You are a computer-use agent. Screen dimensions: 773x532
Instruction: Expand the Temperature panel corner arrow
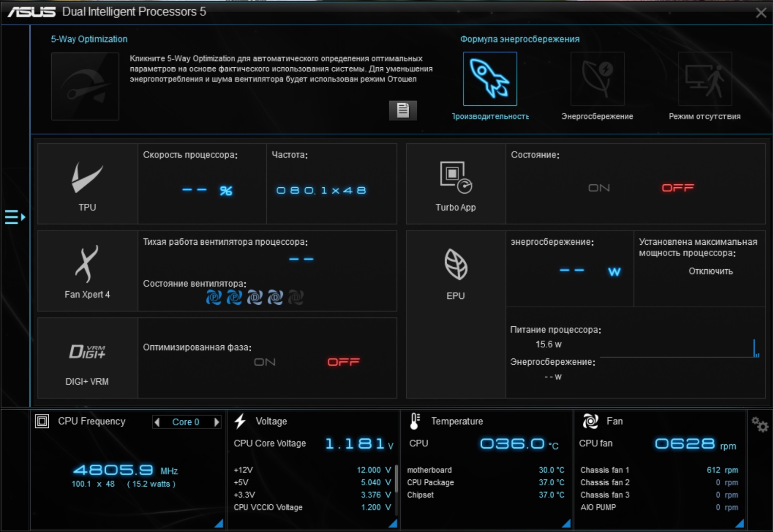click(566, 523)
